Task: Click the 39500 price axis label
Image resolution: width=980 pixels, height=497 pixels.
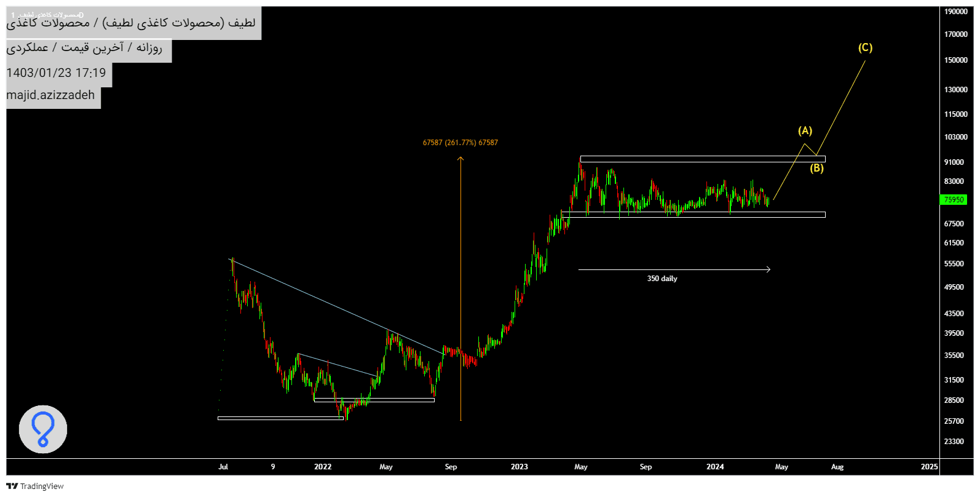Action: [954, 333]
